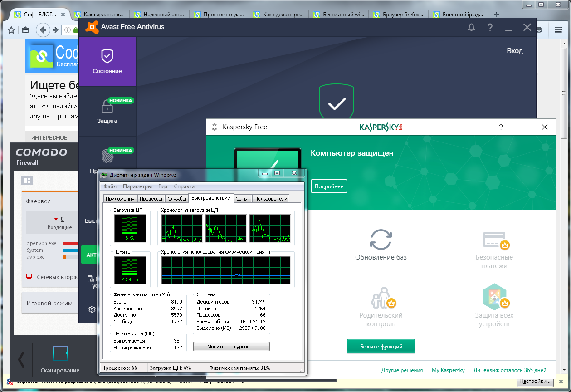Image resolution: width=571 pixels, height=392 pixels.
Task: Toggle Comodo compact view icon
Action: click(x=27, y=181)
